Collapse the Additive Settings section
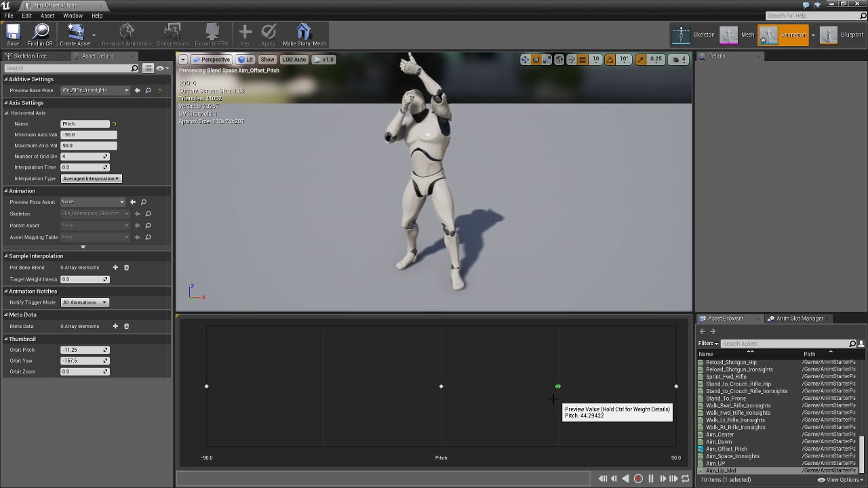This screenshot has height=488, width=868. 5,79
